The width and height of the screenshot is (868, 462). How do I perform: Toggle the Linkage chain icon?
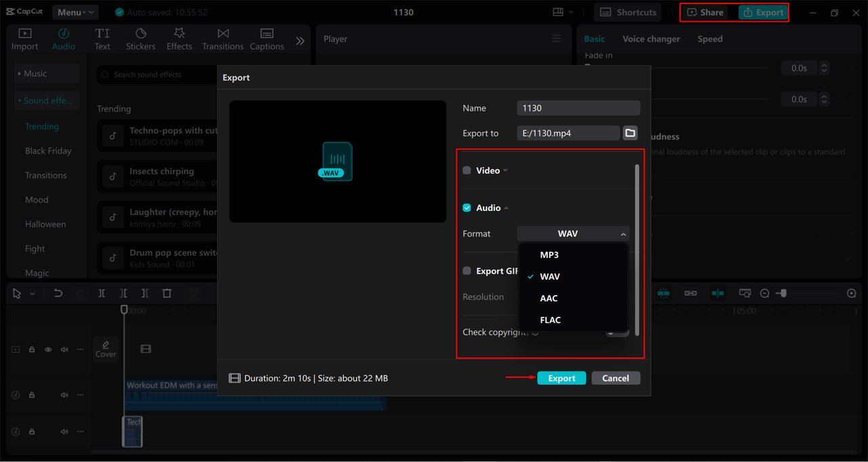click(690, 293)
